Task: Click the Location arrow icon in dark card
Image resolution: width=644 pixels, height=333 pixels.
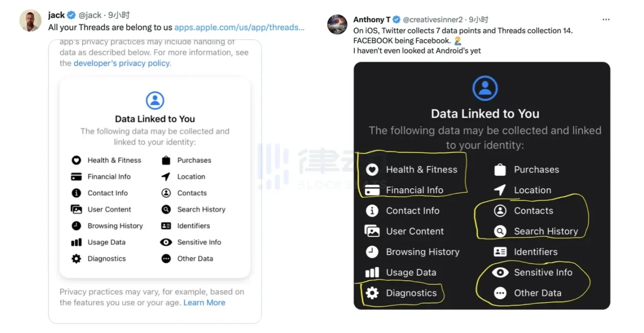Action: point(500,190)
